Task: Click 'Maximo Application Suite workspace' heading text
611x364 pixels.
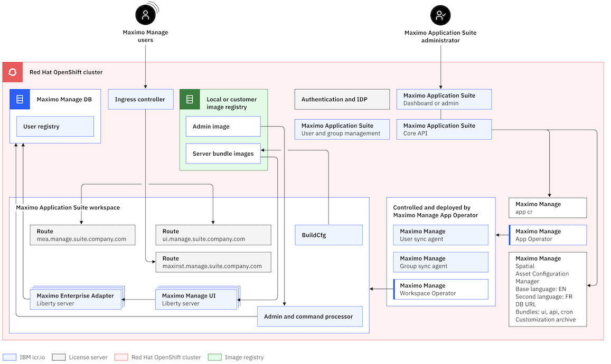Action: coord(68,207)
